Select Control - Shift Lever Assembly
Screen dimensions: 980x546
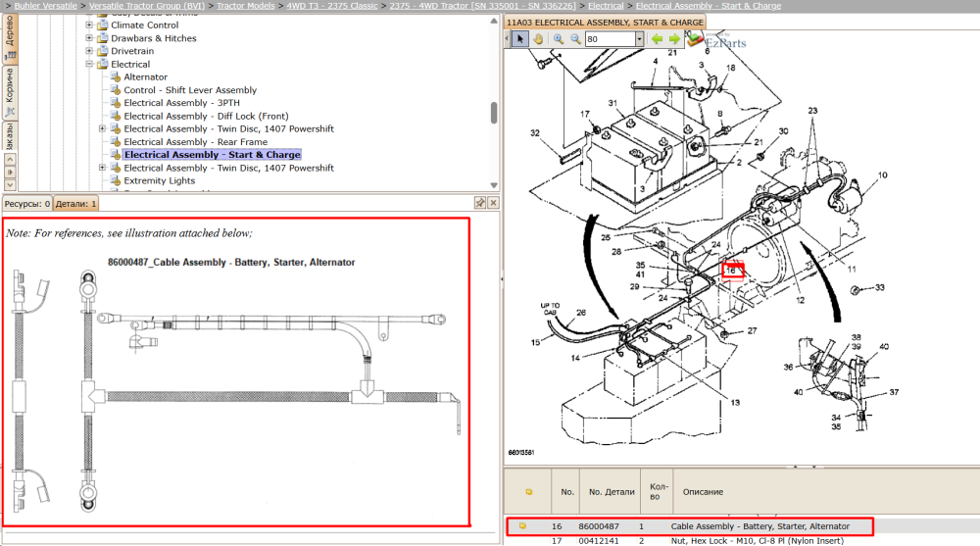click(190, 90)
